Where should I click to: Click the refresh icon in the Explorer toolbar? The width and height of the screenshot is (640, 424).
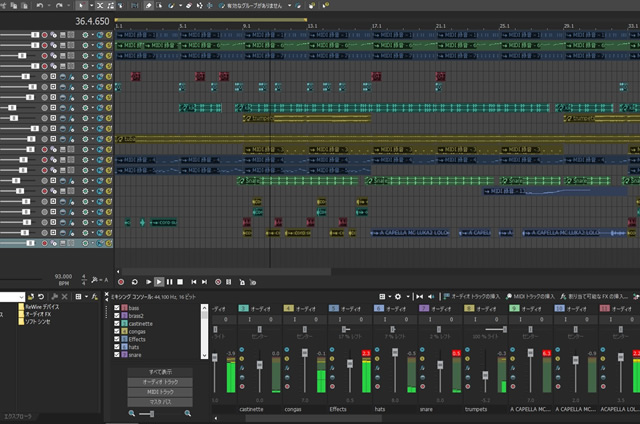click(x=41, y=297)
